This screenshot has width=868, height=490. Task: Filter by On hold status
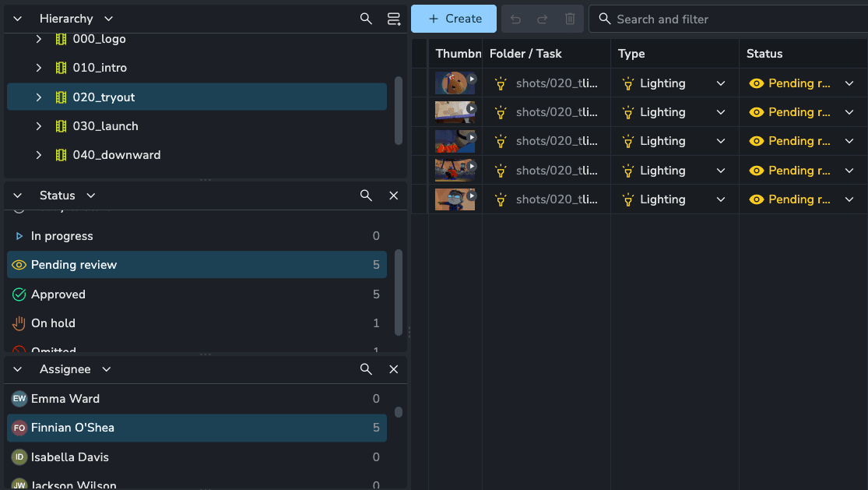196,323
